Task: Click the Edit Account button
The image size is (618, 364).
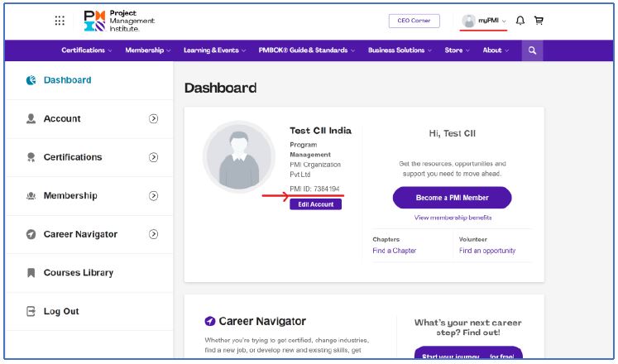Action: pos(316,204)
